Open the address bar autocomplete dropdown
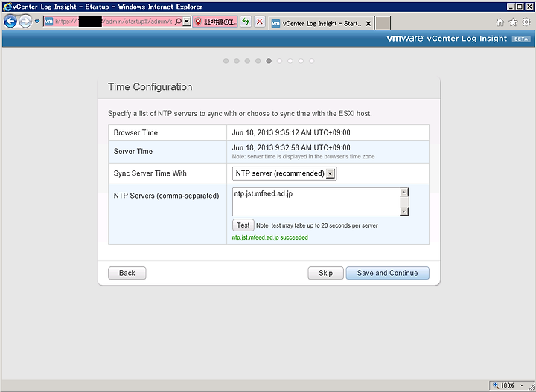Image resolution: width=536 pixels, height=392 pixels. (x=187, y=22)
